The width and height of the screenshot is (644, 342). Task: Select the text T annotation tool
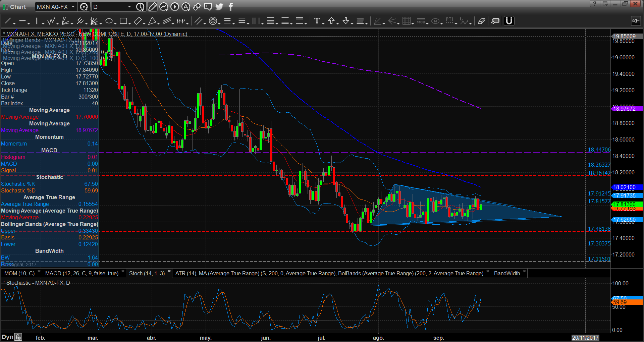click(317, 21)
